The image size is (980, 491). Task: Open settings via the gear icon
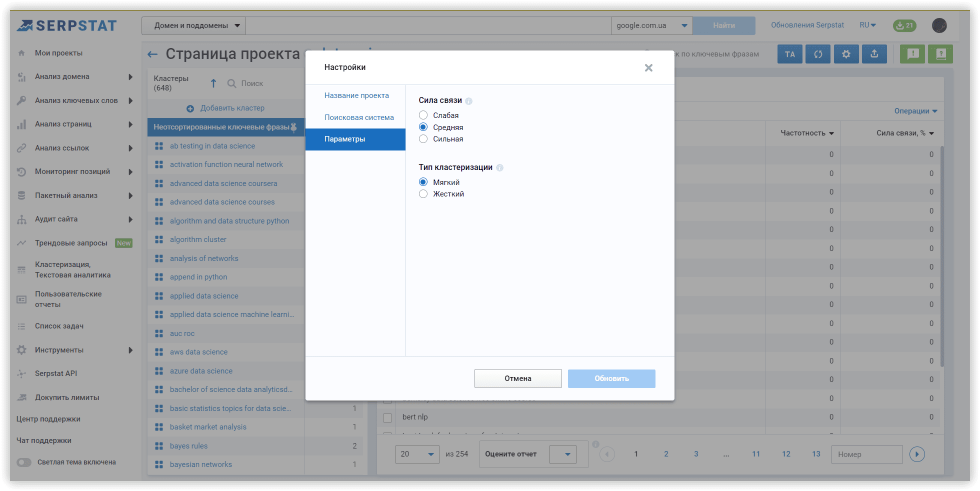846,54
